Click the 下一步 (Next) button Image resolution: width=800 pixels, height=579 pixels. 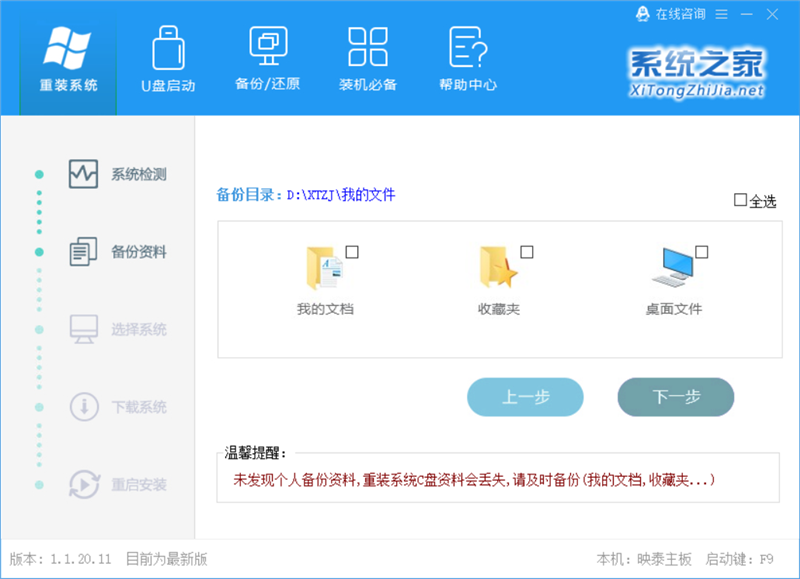click(x=675, y=397)
